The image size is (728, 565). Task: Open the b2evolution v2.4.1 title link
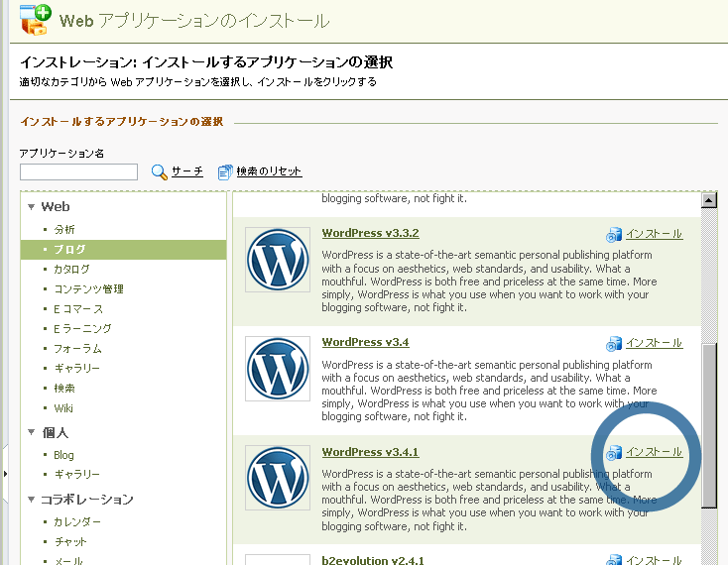(373, 560)
